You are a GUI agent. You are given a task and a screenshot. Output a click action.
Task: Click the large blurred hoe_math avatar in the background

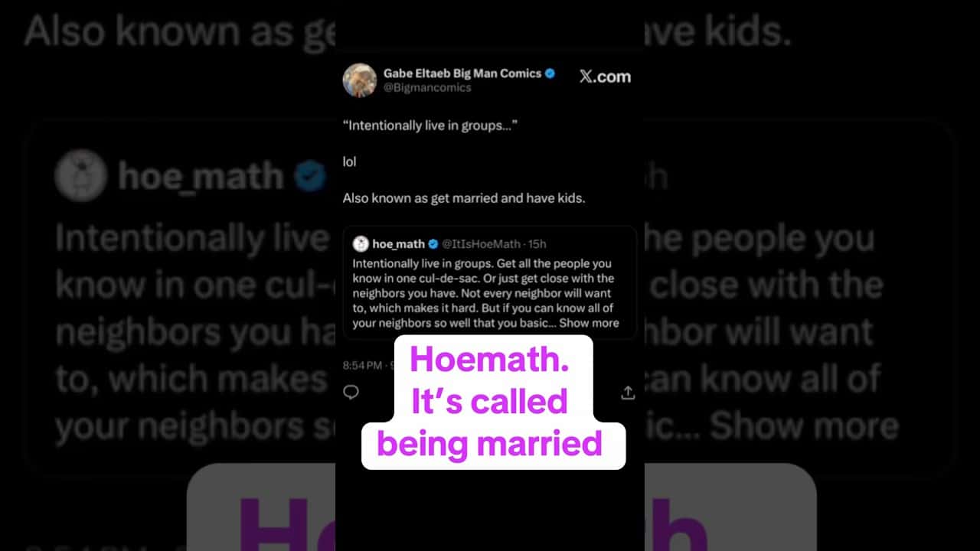(x=80, y=176)
